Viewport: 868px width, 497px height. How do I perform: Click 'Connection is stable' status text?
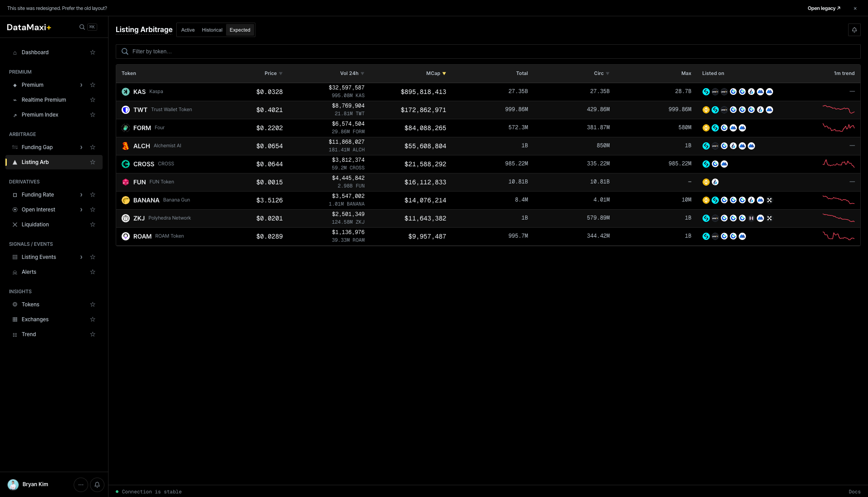click(x=151, y=492)
